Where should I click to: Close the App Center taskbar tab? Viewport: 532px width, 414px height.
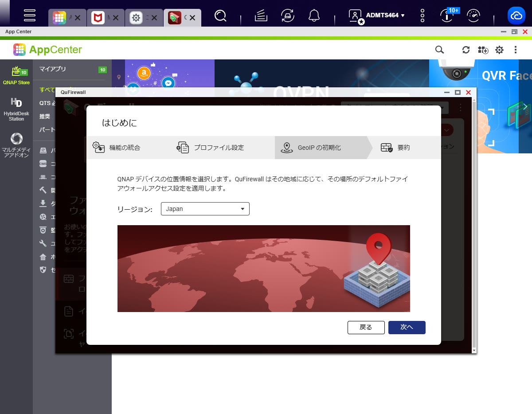(x=77, y=18)
